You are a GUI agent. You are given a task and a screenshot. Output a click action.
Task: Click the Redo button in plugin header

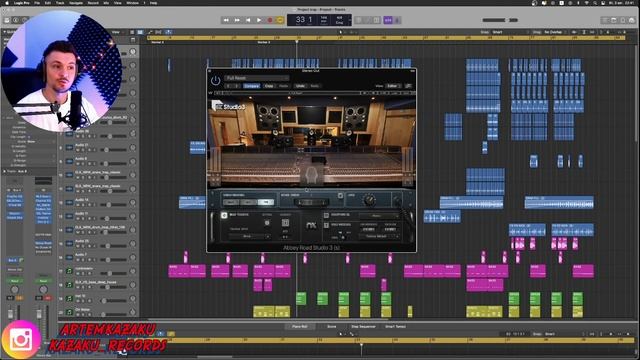click(315, 86)
